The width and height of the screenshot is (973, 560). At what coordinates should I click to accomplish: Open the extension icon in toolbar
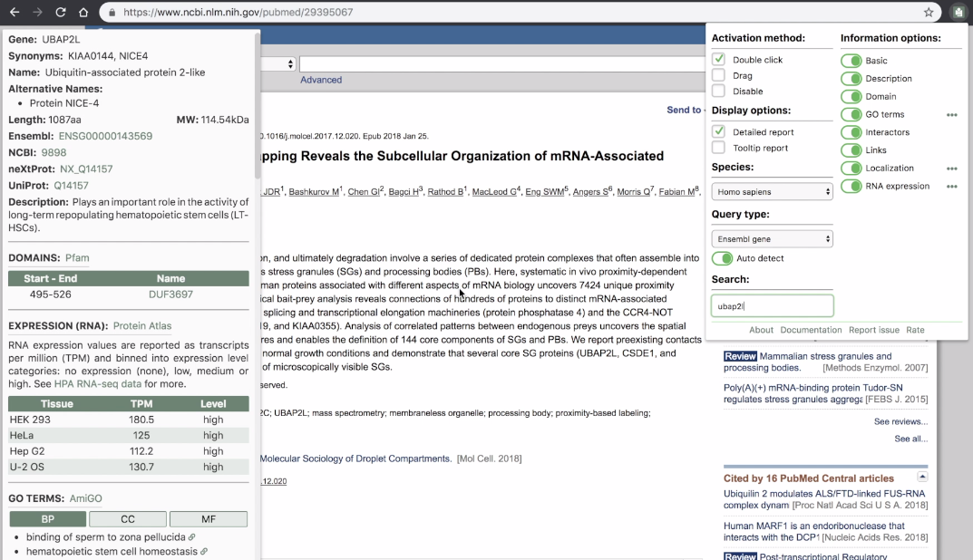958,13
